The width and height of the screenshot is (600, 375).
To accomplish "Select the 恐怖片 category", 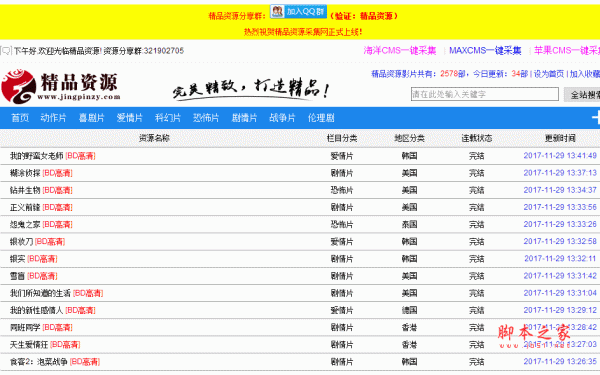I will pos(206,118).
